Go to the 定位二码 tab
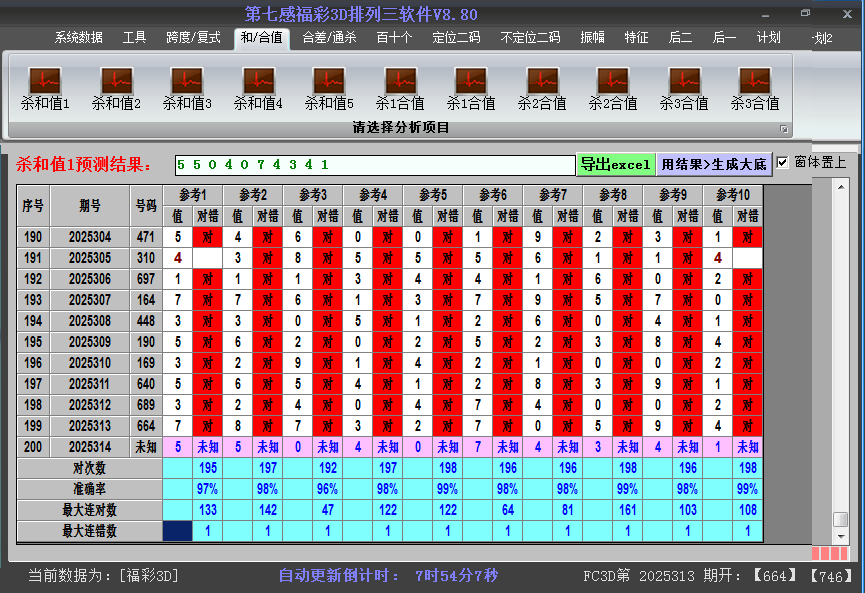This screenshot has width=865, height=593. 456,38
